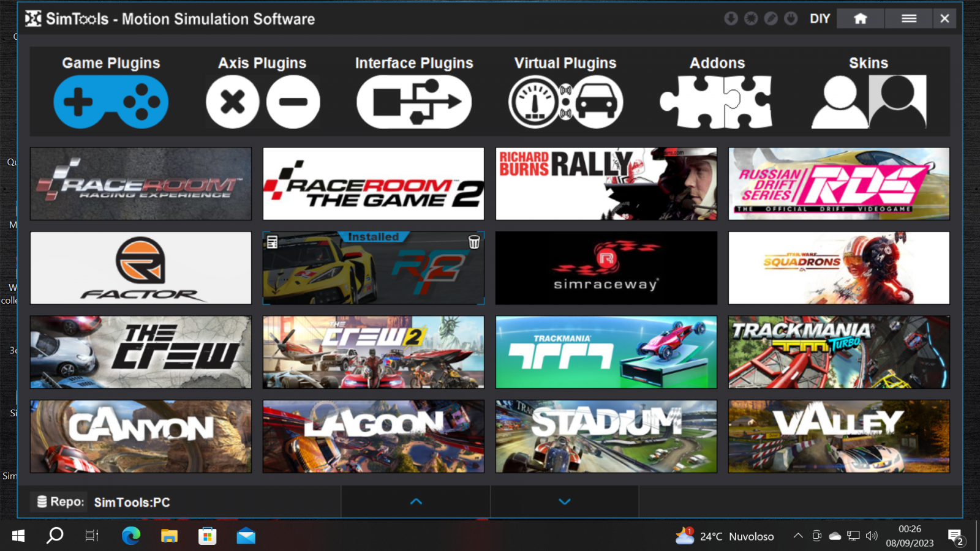Select the RaceRoom The Game 2 plugin
The image size is (980, 551).
coord(374,184)
